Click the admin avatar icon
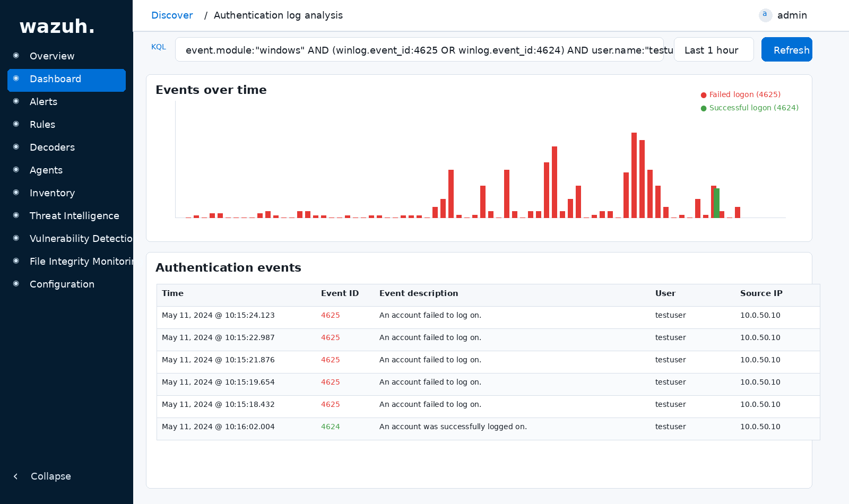Screen dimensions: 849x504 tap(765, 15)
